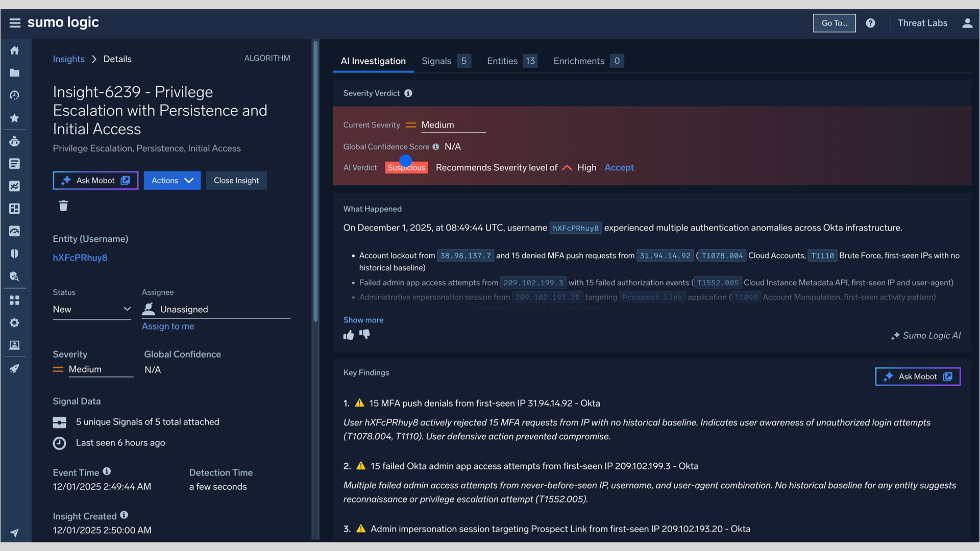
Task: Expand the Actions dropdown button
Action: coord(172,181)
